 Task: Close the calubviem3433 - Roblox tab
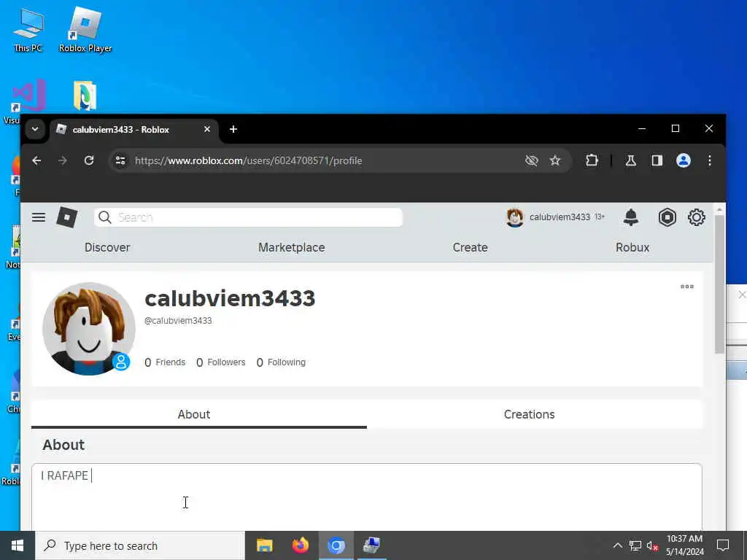pos(206,129)
